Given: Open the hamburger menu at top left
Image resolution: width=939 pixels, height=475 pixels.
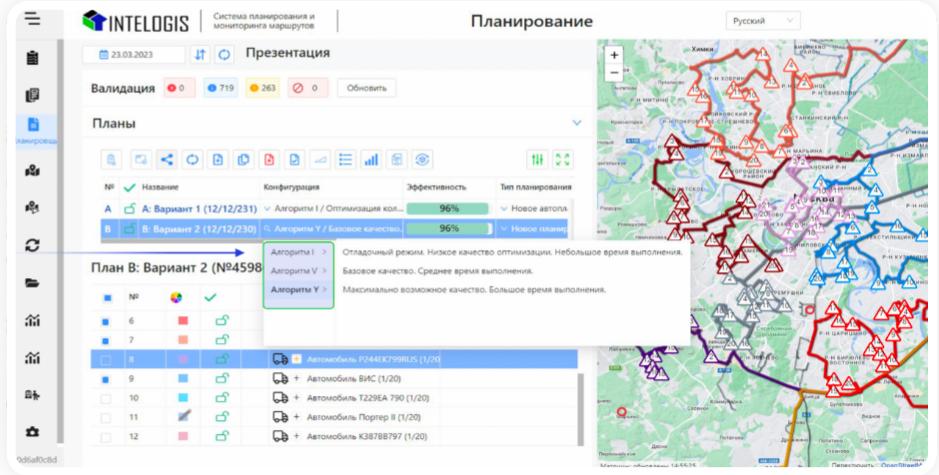Looking at the screenshot, I should [32, 19].
